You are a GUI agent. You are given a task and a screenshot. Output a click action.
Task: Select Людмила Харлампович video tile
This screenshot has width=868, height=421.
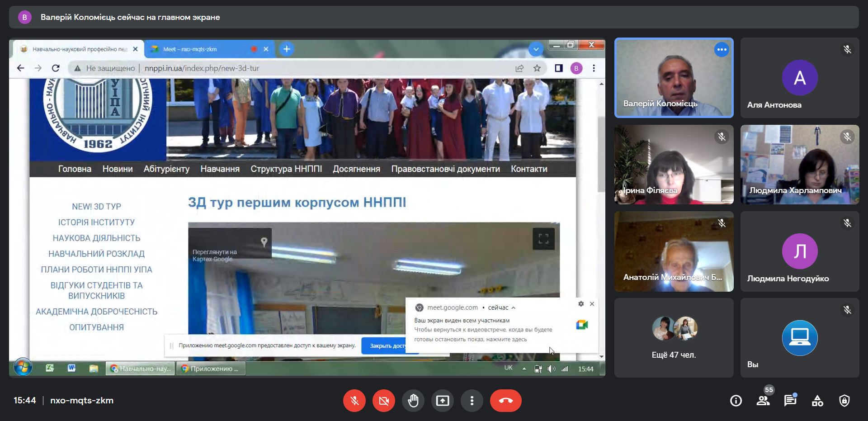point(799,165)
